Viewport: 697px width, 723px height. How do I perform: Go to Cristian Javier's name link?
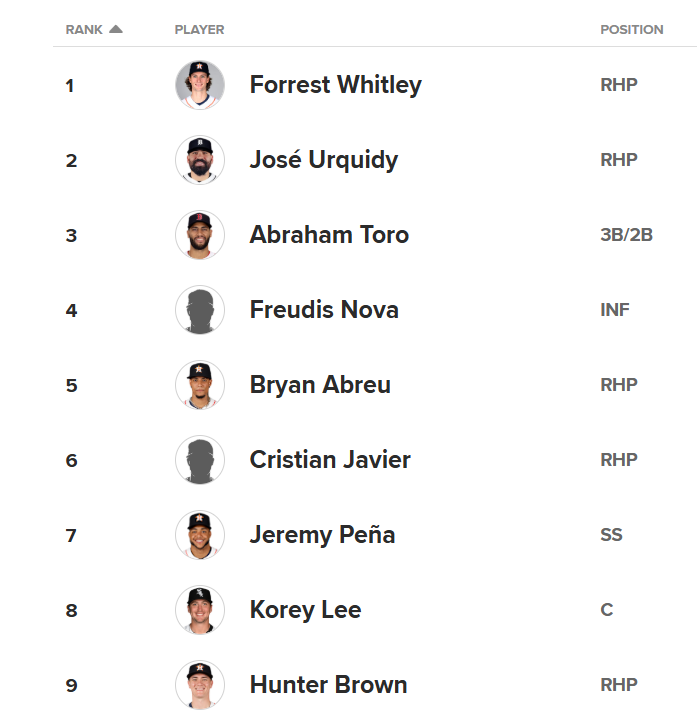click(330, 460)
